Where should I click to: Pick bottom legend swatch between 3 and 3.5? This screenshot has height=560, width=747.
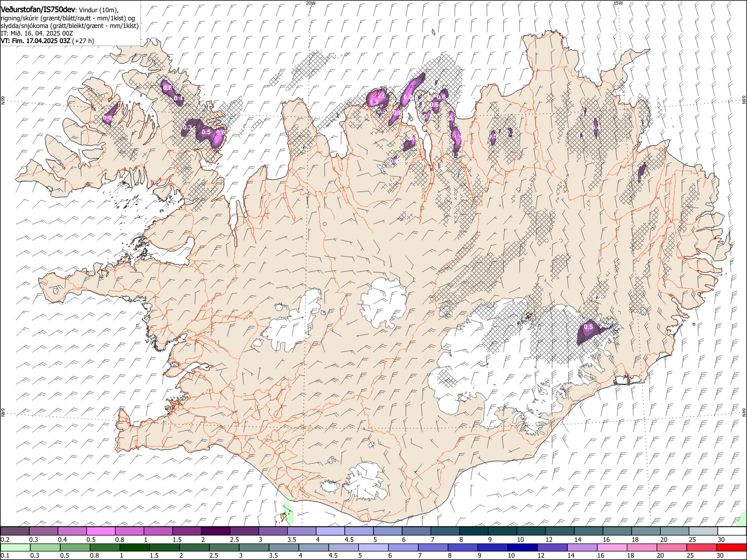point(254,547)
